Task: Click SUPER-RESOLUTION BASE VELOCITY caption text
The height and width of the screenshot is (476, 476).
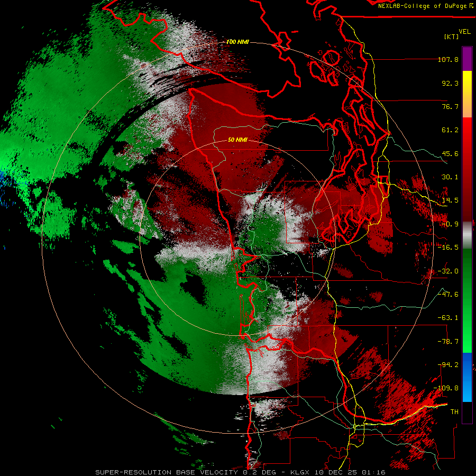Action: pos(168,472)
